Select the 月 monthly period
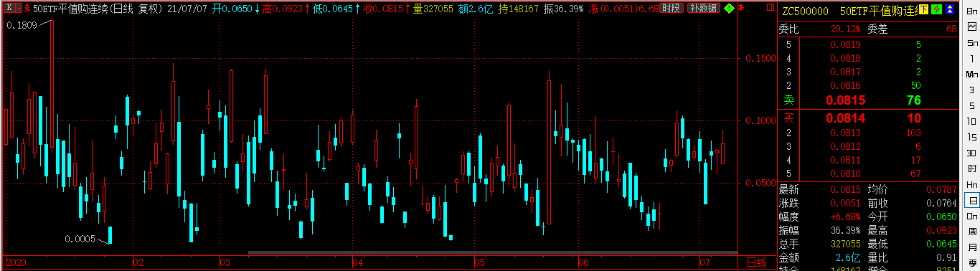This screenshot has width=980, height=271. pyautogui.click(x=972, y=247)
